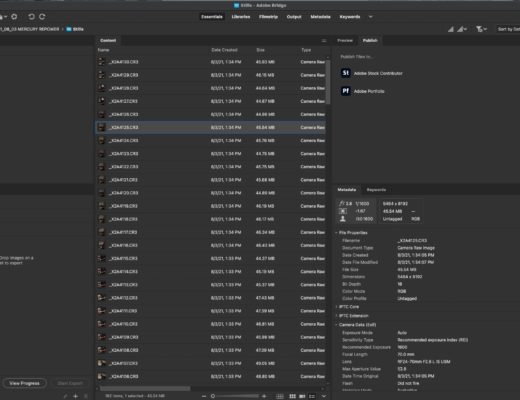Select thumbnail of last row _X2A4106.CR3
Image resolution: width=520 pixels, height=400 pixels.
coord(101,376)
